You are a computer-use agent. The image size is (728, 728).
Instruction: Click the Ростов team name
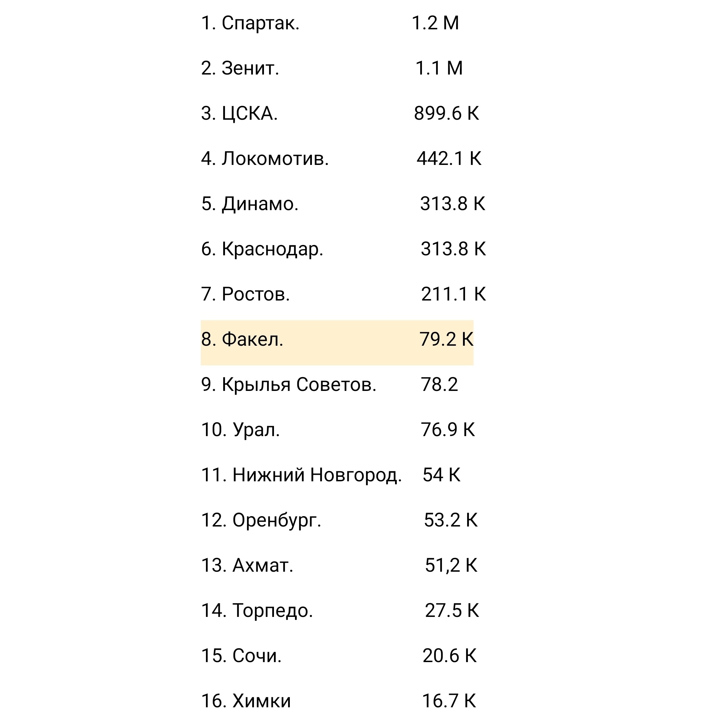pyautogui.click(x=255, y=295)
